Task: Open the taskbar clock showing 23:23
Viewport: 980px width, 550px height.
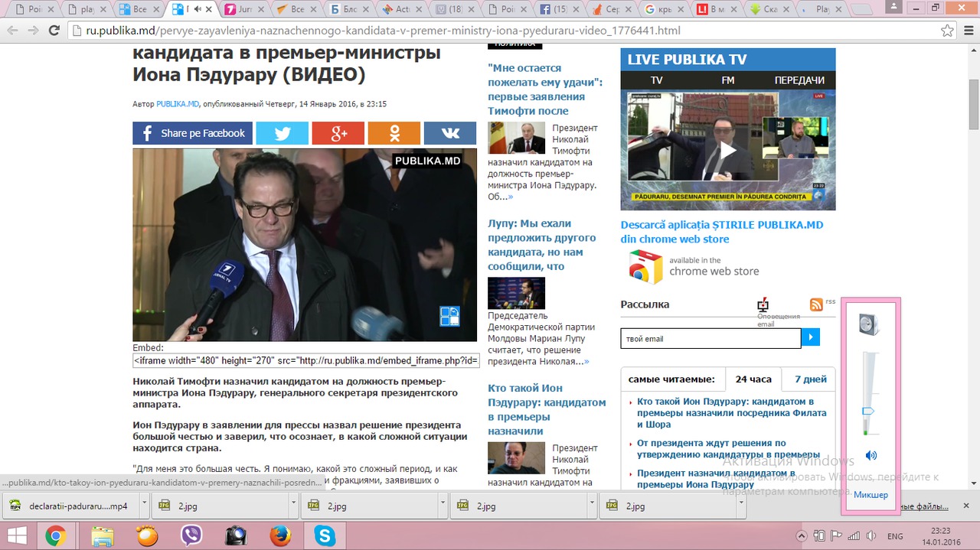Action: click(x=940, y=536)
